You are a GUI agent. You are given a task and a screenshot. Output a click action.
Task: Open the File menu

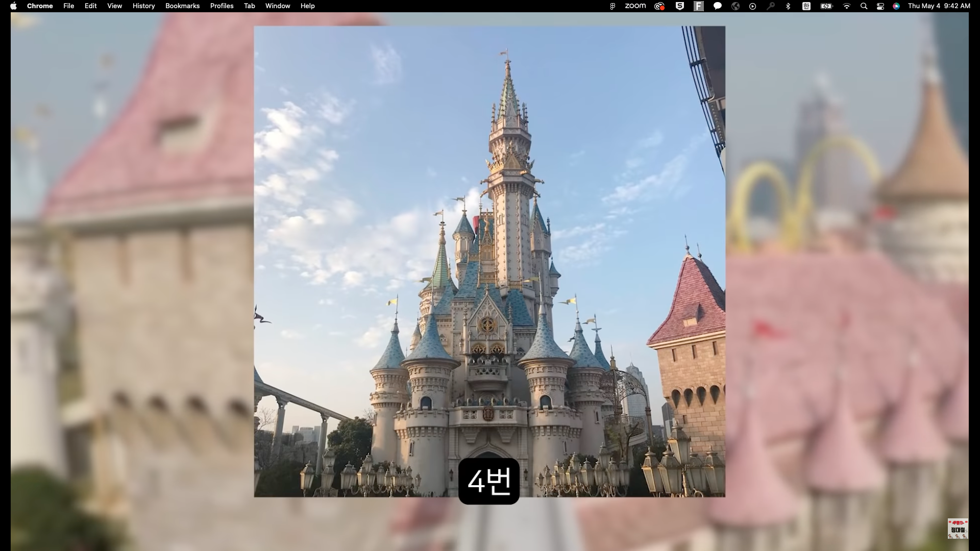click(68, 6)
